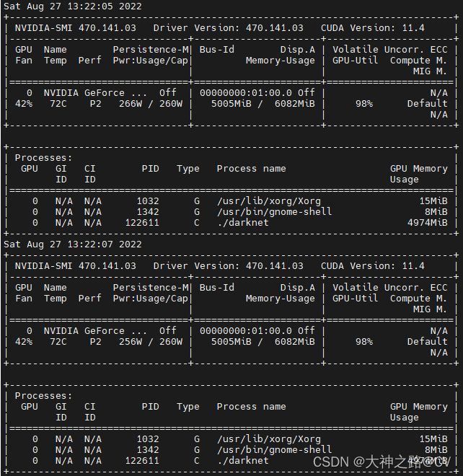Click Default compute mode in the 13:22:07 output
The height and width of the screenshot is (476, 463).
coord(427,342)
